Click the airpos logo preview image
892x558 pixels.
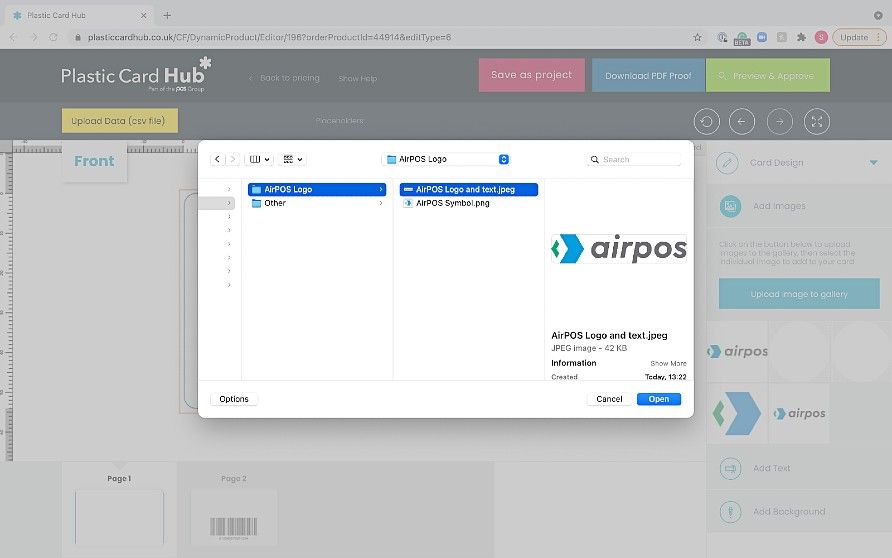pos(619,249)
